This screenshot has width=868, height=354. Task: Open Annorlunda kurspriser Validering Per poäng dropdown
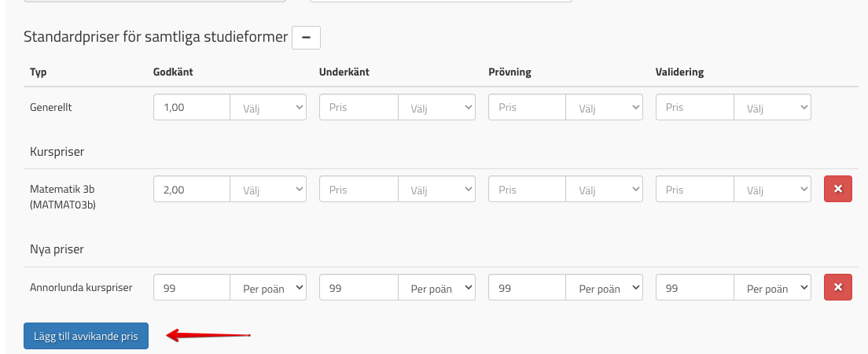click(772, 289)
